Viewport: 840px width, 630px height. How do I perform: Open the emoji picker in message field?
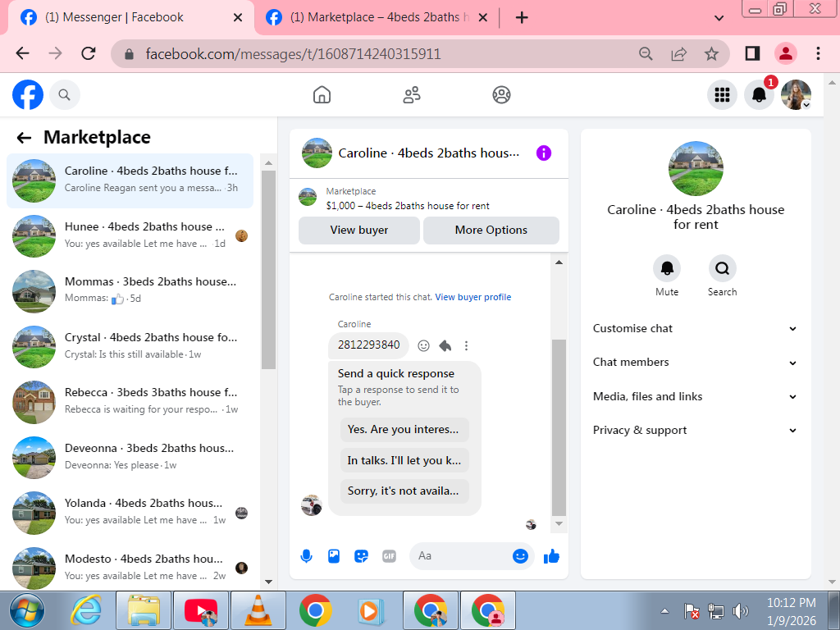point(520,556)
